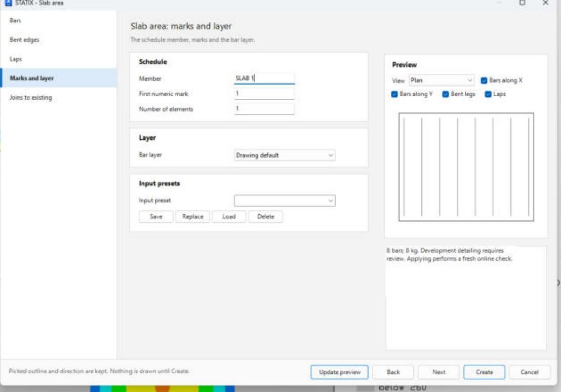Click the 'Slab area: marks and layer' heading
The image size is (561, 392).
coord(181,26)
